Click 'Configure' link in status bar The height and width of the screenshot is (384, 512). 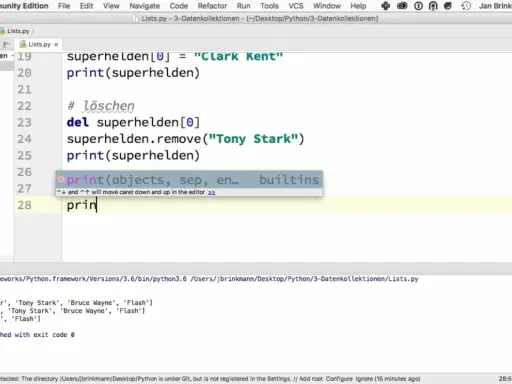[x=339, y=379]
